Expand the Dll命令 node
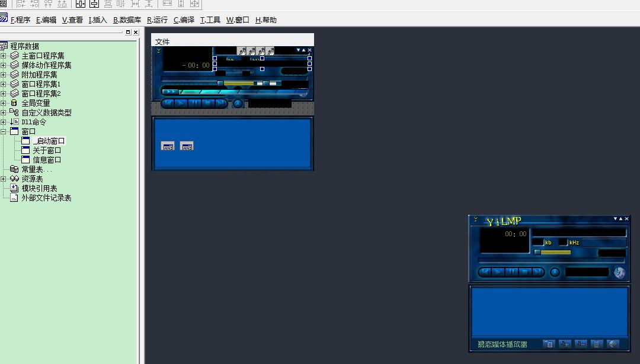The width and height of the screenshot is (640, 364). tap(4, 122)
